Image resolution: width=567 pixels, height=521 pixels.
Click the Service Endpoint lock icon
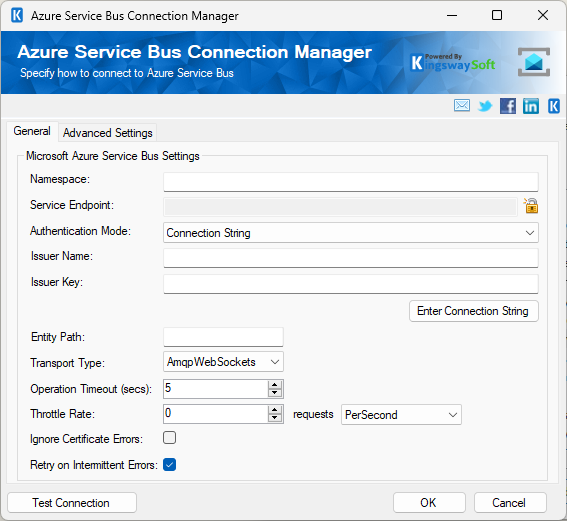(531, 206)
